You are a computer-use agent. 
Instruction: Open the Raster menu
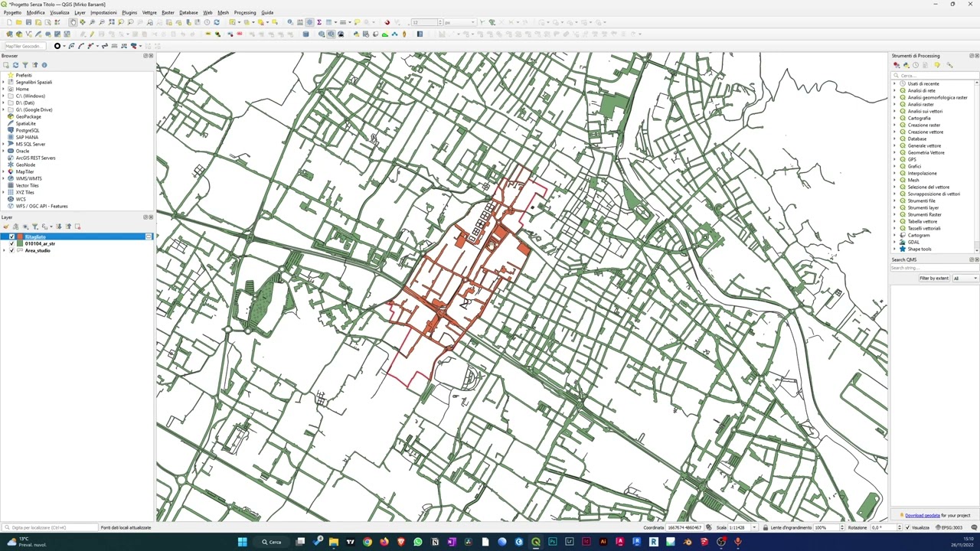(x=168, y=12)
